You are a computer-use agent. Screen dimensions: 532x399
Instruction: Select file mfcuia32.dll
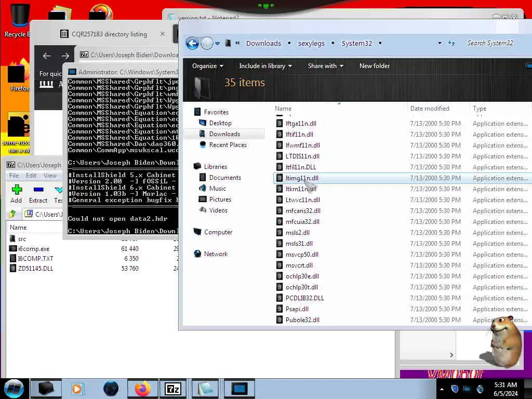[302, 221]
